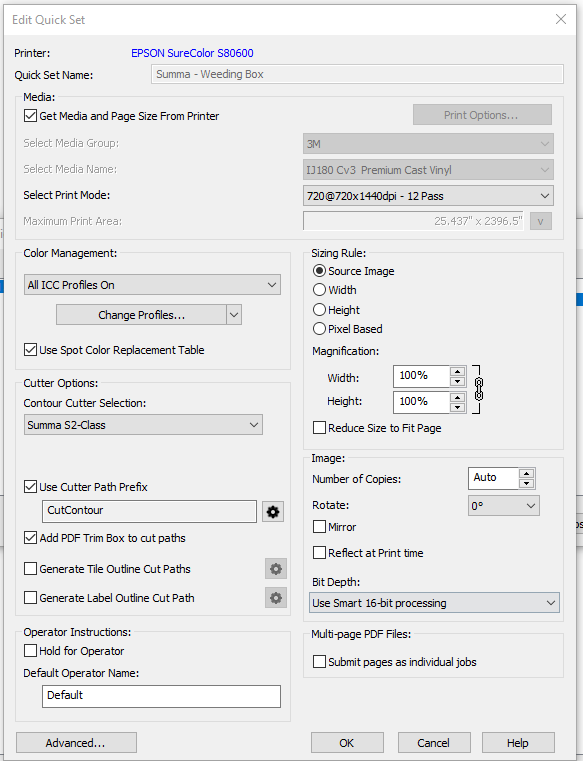Click the Advanced... button
The image size is (583, 761).
coord(76,743)
